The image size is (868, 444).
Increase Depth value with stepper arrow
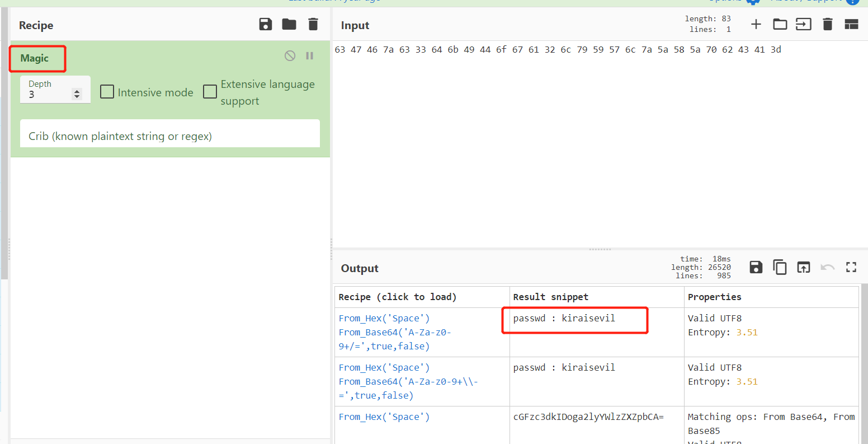coord(77,91)
